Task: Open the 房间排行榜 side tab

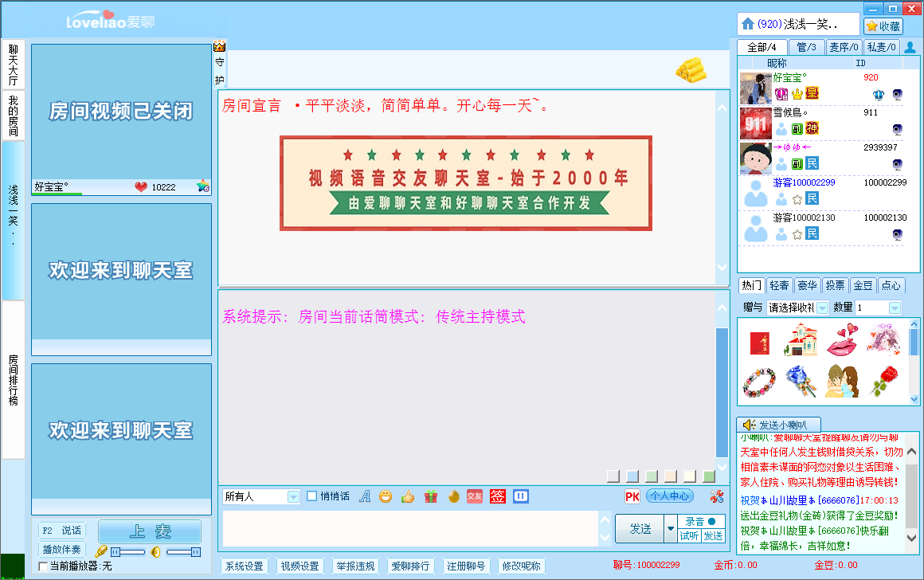Action: (x=14, y=380)
